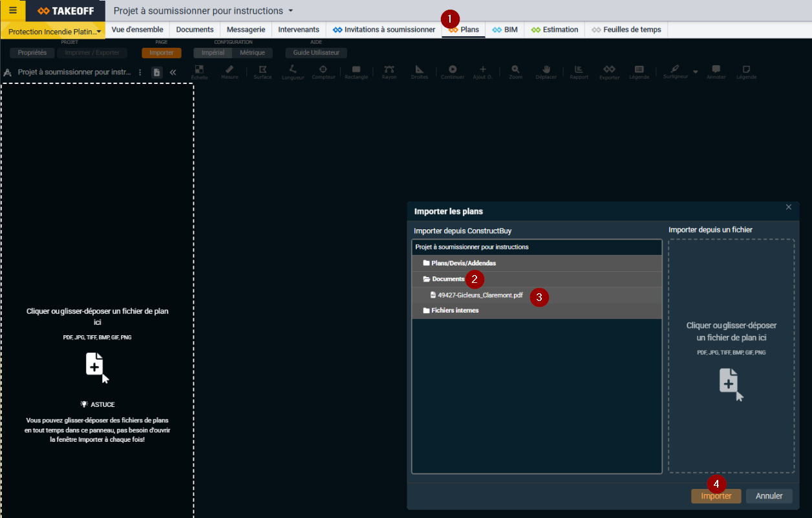The width and height of the screenshot is (812, 518).
Task: Collapse the left plans panel
Action: tap(173, 72)
